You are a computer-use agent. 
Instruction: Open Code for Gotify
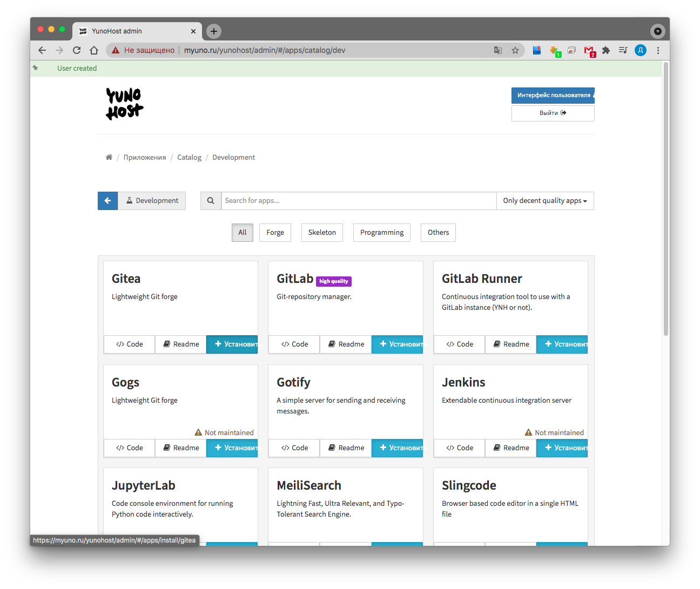[x=294, y=448]
